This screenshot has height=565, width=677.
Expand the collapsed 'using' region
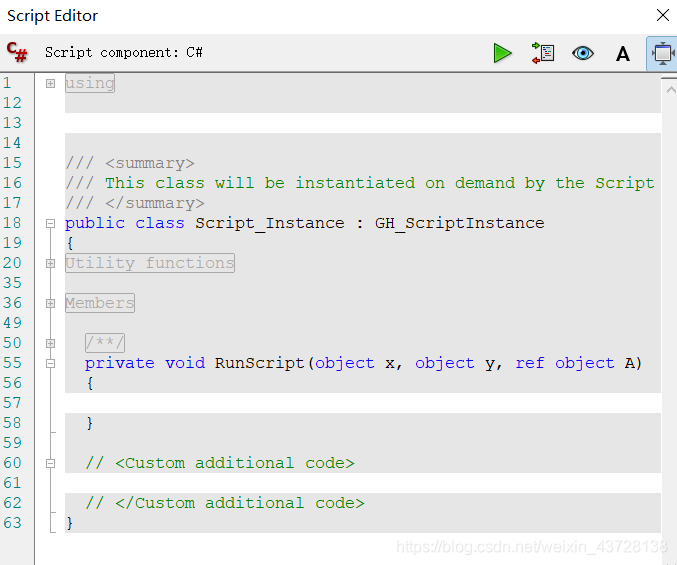tap(51, 83)
